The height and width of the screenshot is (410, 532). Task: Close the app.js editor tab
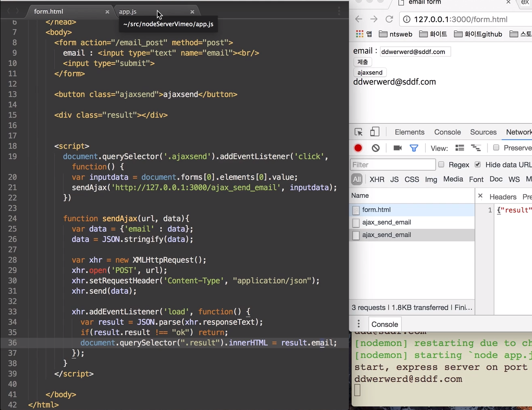192,12
